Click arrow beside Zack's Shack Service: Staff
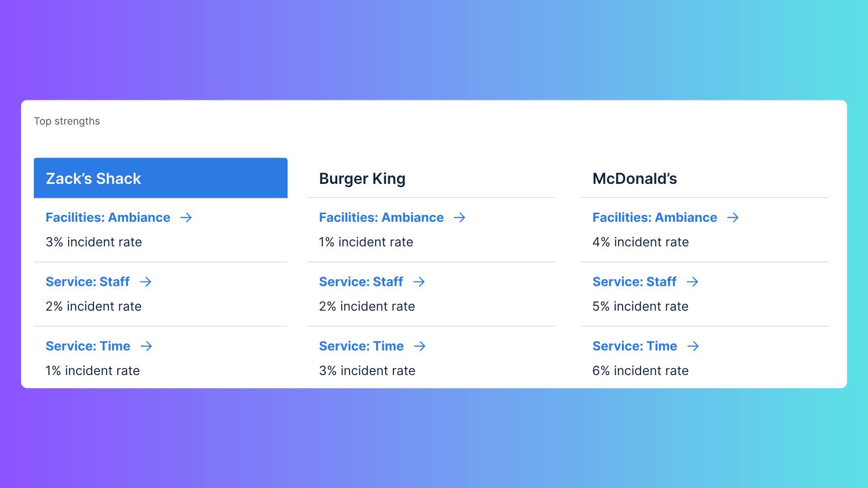 click(x=146, y=282)
